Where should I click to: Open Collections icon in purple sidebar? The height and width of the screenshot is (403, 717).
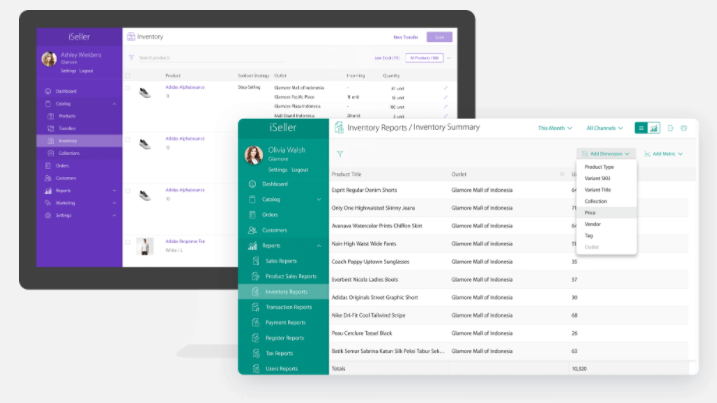pos(51,153)
